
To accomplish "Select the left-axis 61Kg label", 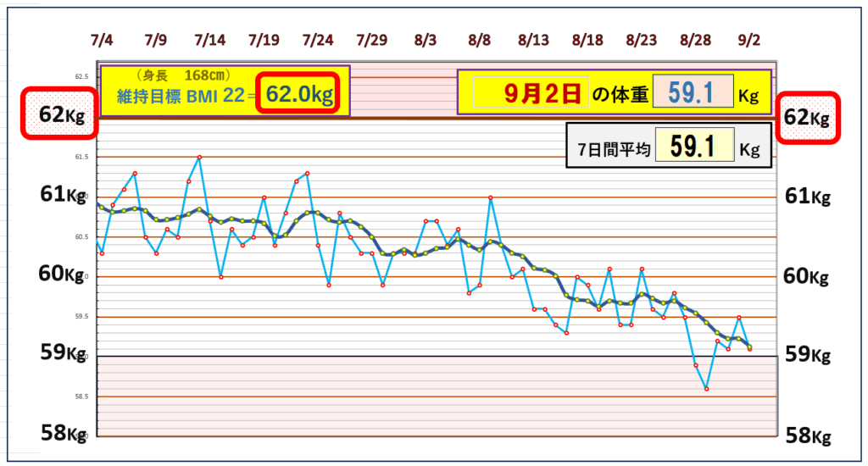I will pos(63,194).
